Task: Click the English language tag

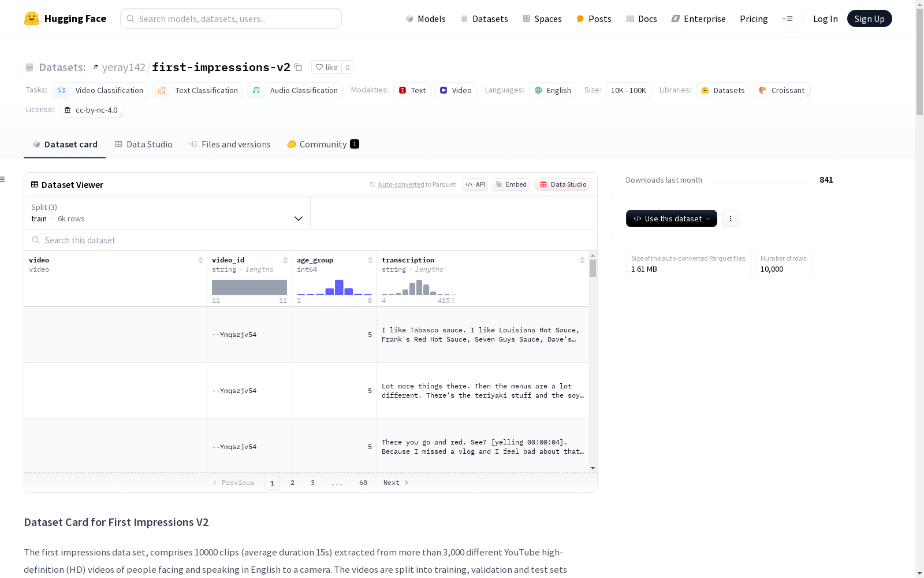Action: tap(553, 90)
